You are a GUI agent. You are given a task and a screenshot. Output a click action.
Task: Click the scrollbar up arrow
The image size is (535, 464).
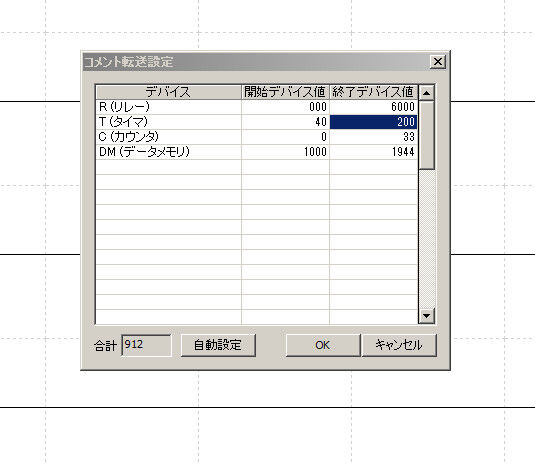click(x=426, y=92)
